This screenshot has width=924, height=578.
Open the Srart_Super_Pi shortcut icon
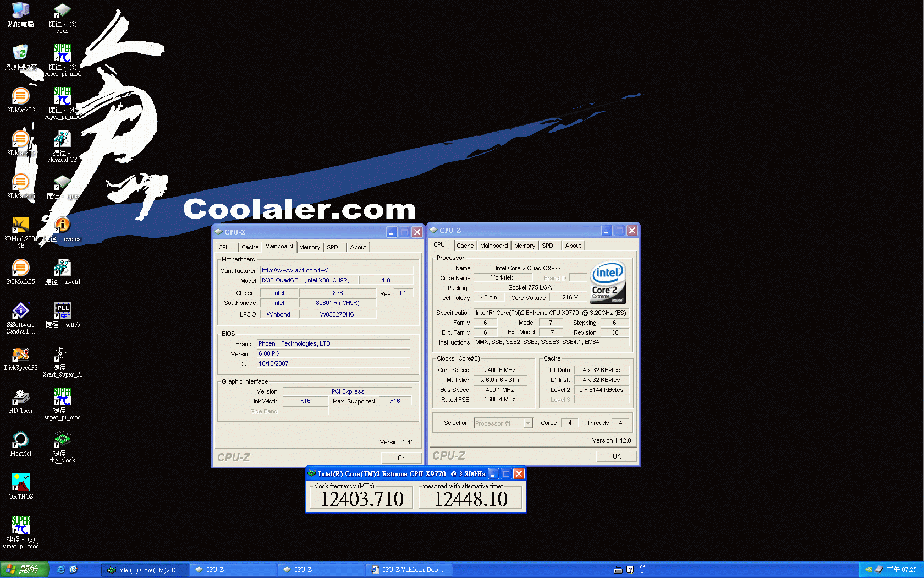(62, 361)
